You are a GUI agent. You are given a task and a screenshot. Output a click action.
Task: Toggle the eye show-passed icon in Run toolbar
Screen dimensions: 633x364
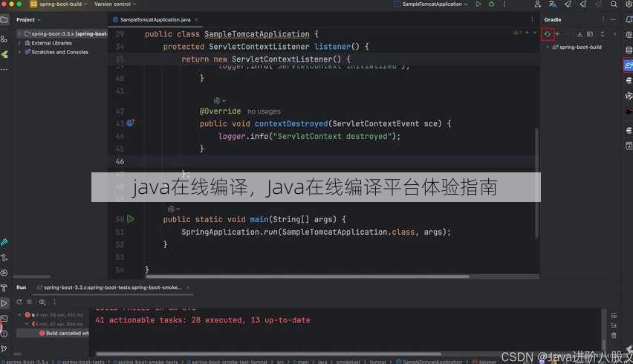tap(42, 302)
